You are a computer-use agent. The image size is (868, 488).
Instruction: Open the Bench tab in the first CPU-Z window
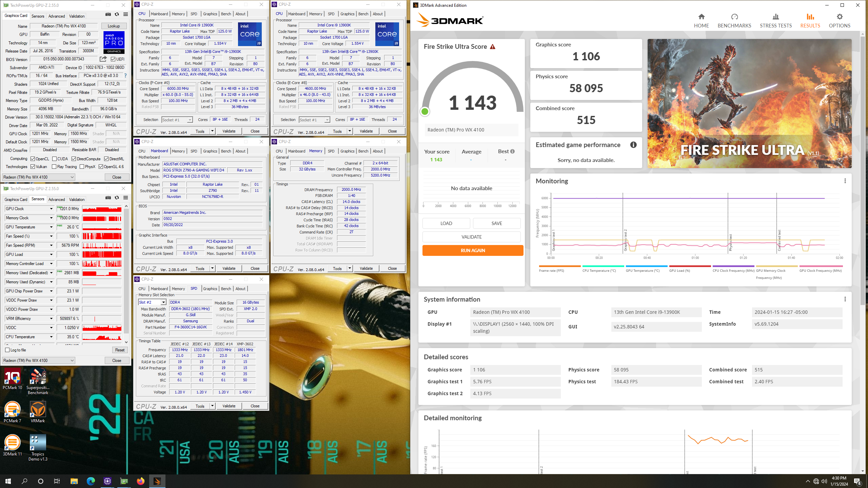(226, 14)
